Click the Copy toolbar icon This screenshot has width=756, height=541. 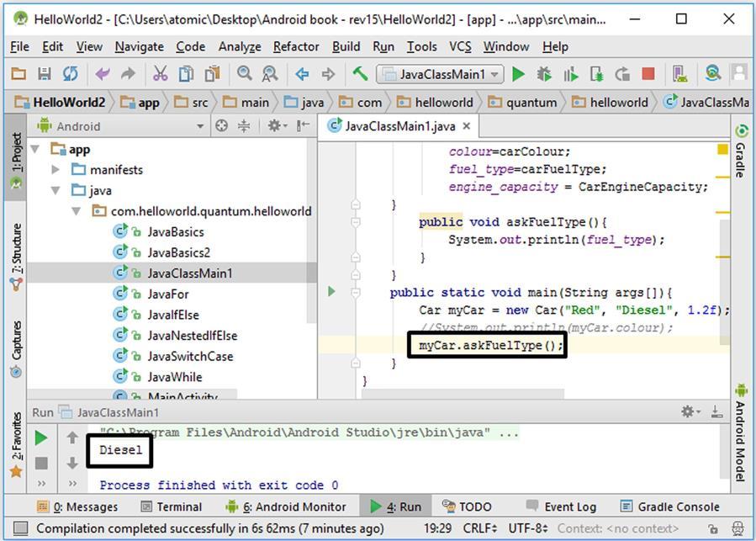(x=186, y=74)
